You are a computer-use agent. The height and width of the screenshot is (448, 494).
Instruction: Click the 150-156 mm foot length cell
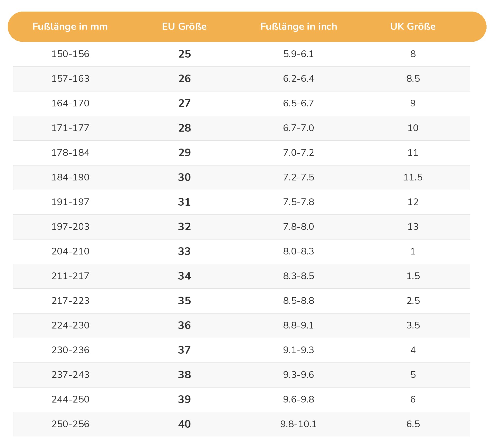pos(70,54)
